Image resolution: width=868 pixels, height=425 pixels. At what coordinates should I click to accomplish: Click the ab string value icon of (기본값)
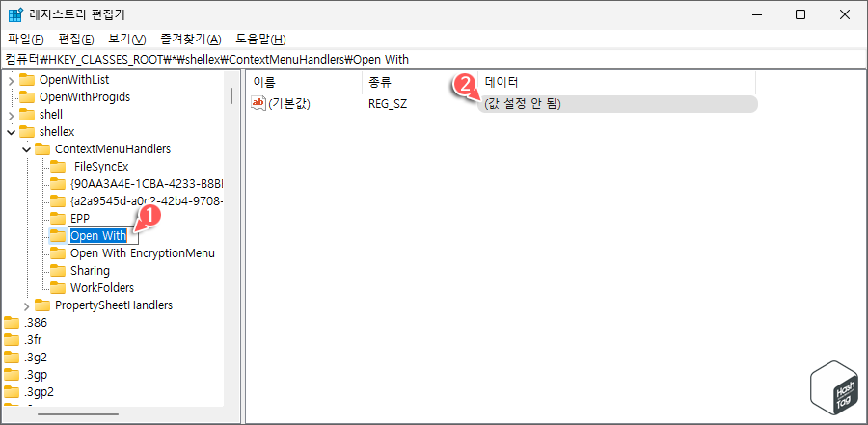258,103
